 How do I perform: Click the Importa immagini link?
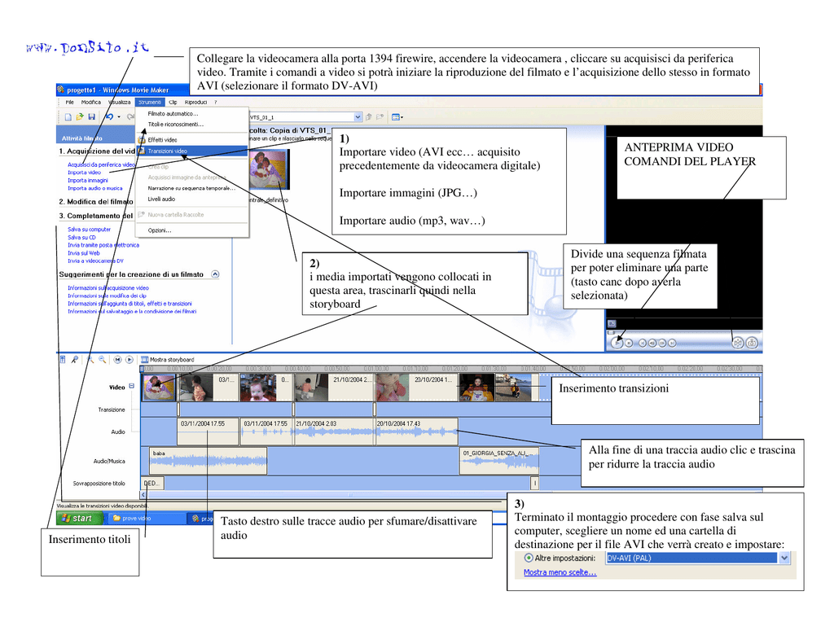(88, 180)
